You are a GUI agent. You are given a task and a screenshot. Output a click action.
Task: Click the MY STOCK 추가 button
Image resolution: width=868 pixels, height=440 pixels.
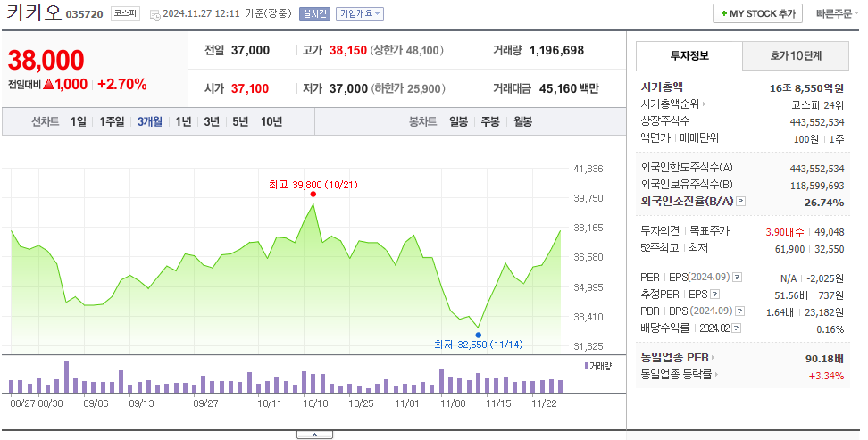[x=757, y=14]
